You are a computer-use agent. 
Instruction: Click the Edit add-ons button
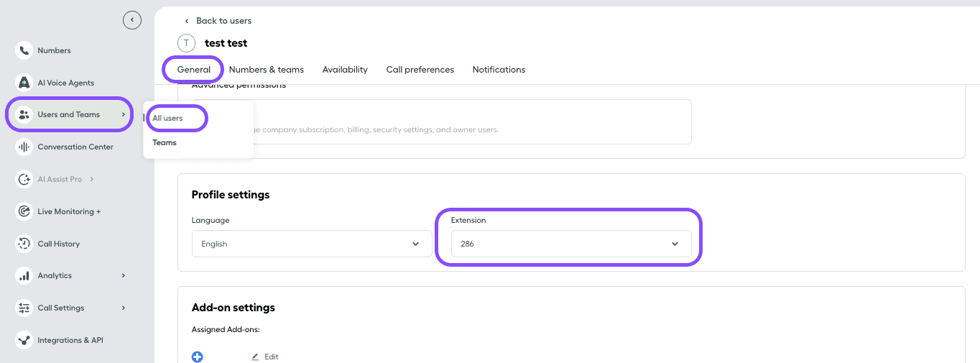click(264, 357)
